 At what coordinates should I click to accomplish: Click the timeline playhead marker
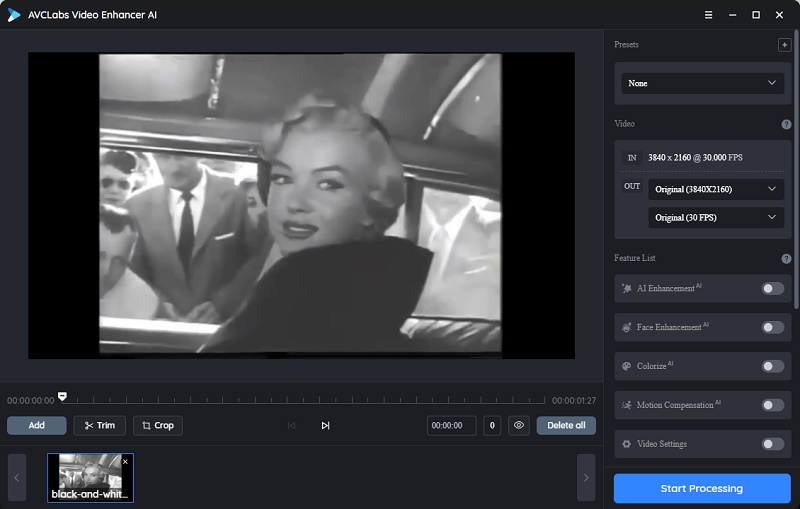tap(63, 396)
